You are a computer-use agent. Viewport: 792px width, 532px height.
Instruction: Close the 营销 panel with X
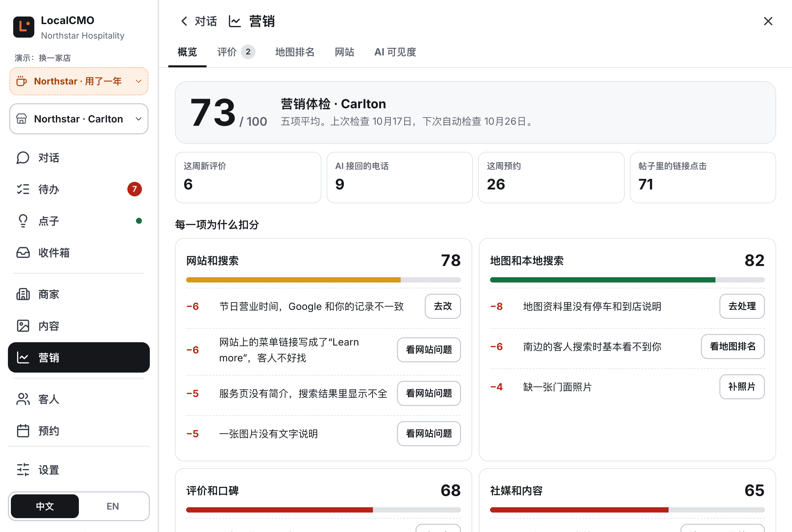[x=768, y=21]
